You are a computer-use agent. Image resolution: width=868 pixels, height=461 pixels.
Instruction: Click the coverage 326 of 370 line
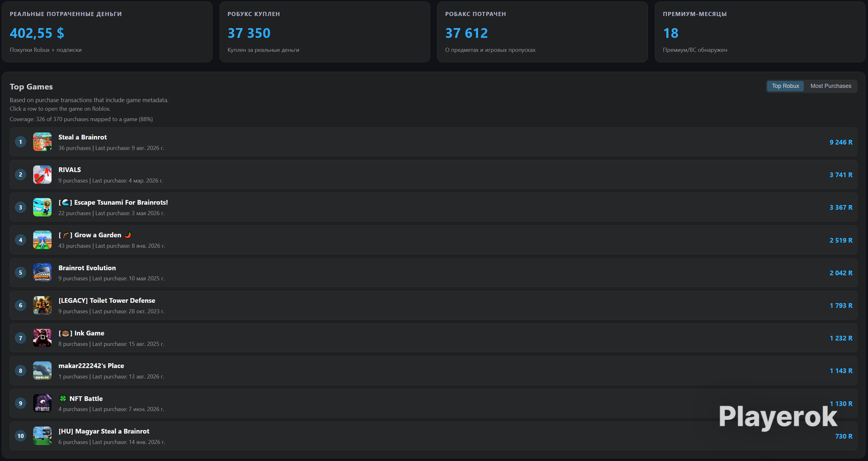81,119
